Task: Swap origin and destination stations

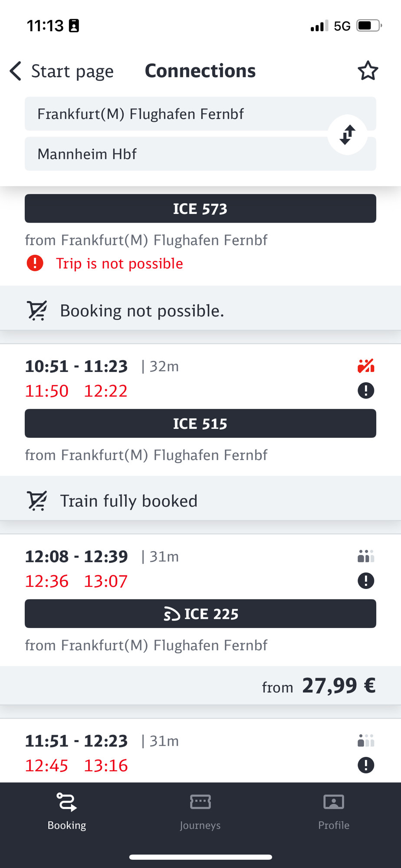Action: pyautogui.click(x=347, y=135)
